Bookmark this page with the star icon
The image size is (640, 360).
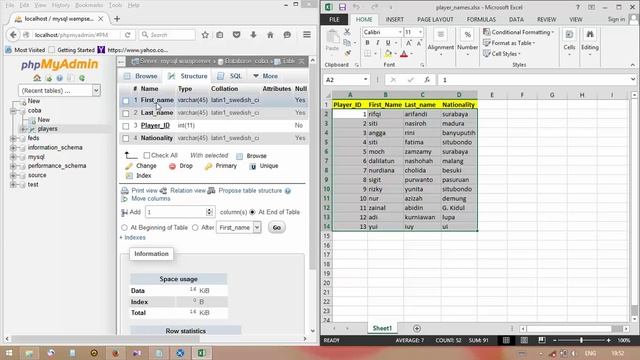pos(205,35)
